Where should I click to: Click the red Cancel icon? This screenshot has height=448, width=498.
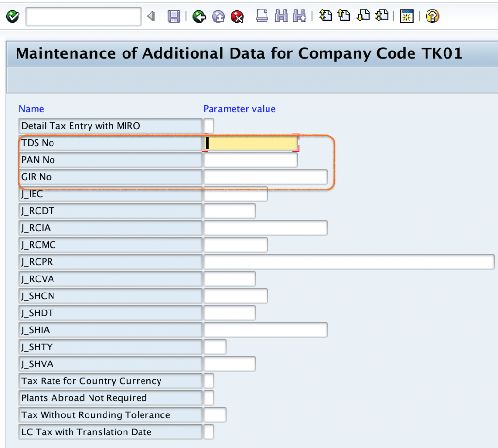pyautogui.click(x=237, y=17)
